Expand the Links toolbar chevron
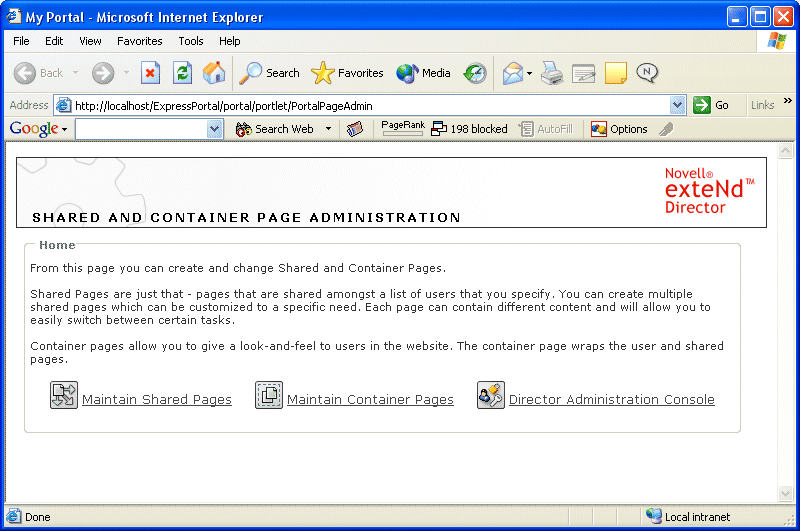 click(x=788, y=100)
